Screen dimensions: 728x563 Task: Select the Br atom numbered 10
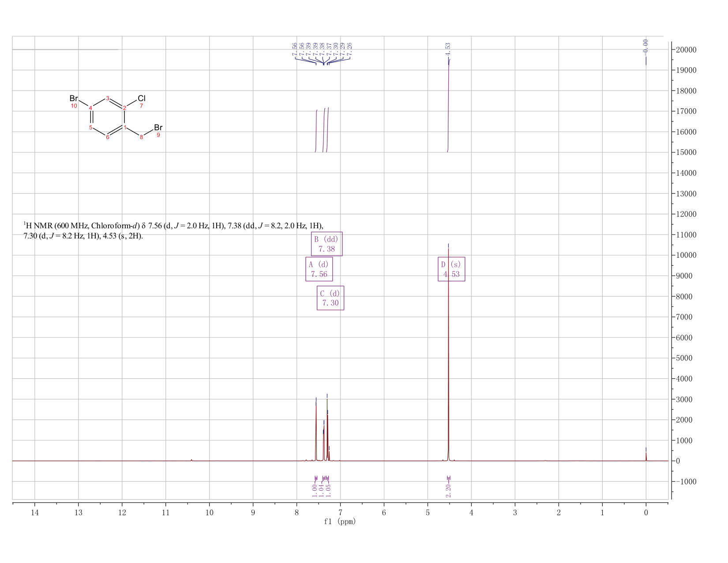click(x=74, y=98)
